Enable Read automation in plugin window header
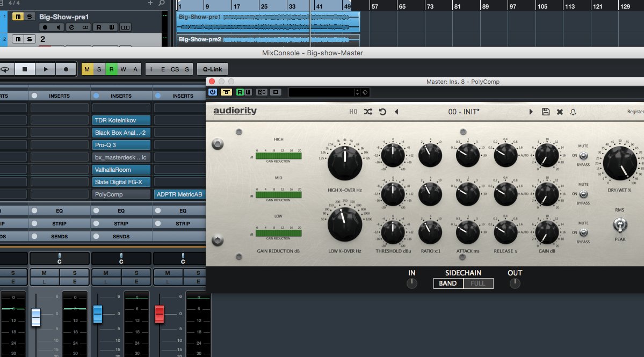 [240, 92]
